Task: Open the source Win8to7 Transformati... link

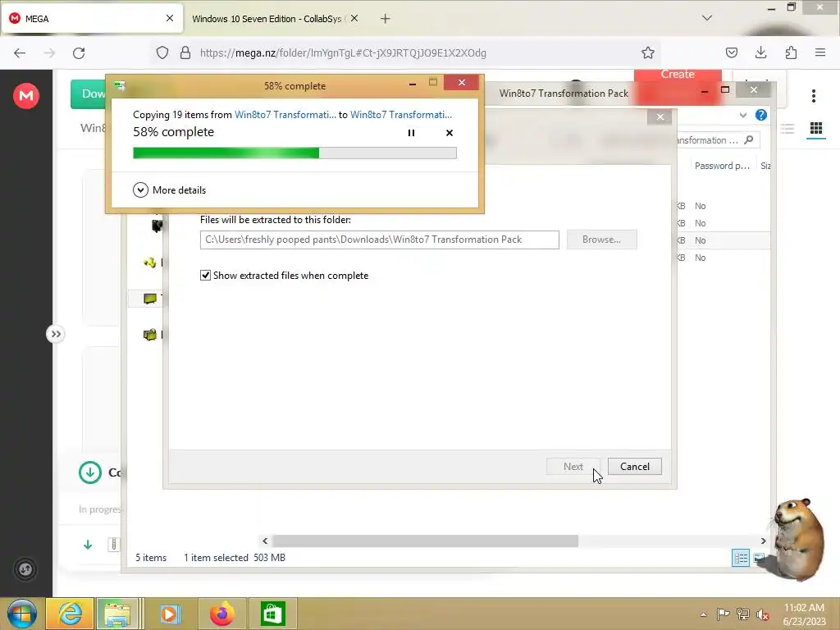Action: pyautogui.click(x=285, y=115)
